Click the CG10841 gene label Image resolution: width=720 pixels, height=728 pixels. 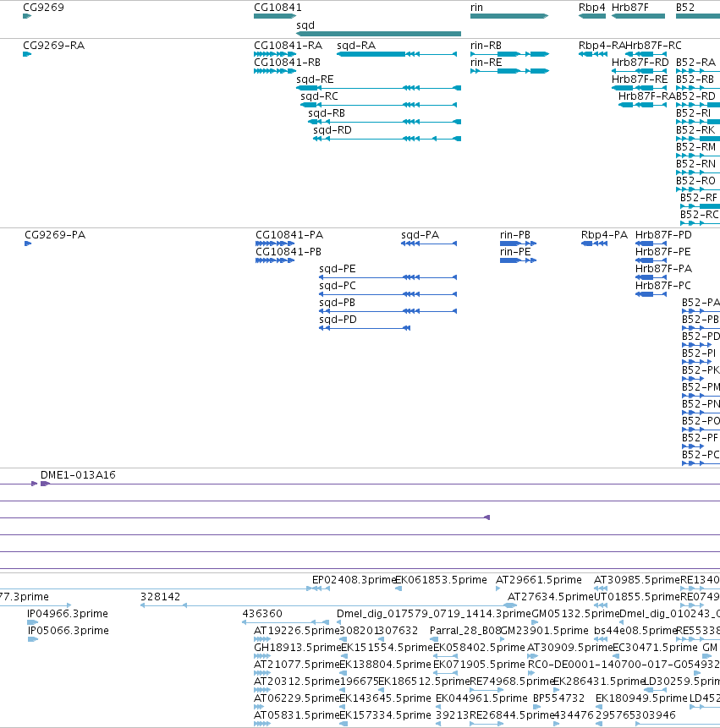[x=278, y=8]
